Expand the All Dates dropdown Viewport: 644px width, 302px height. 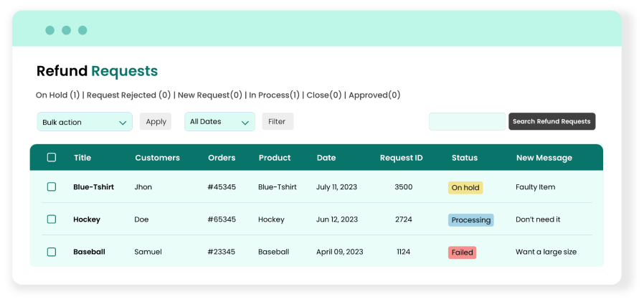[219, 122]
